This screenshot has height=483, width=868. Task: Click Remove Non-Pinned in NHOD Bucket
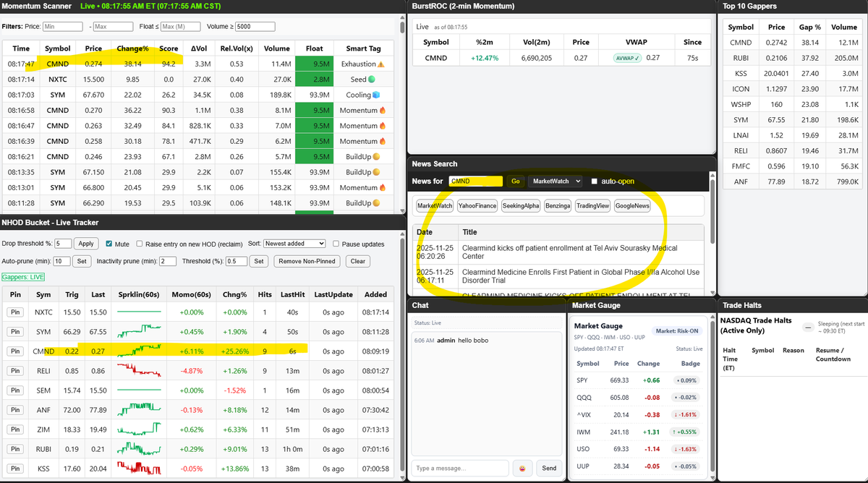click(x=308, y=261)
